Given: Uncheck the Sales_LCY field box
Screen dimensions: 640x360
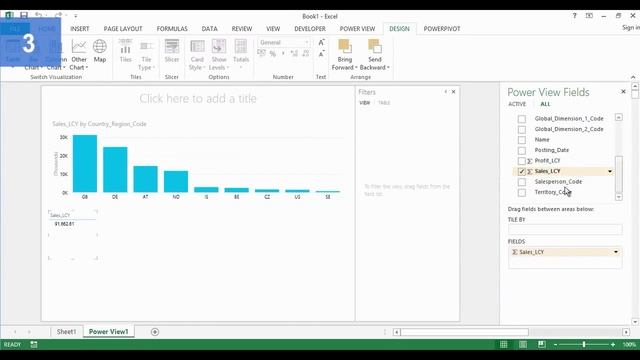Looking at the screenshot, I should 522,171.
